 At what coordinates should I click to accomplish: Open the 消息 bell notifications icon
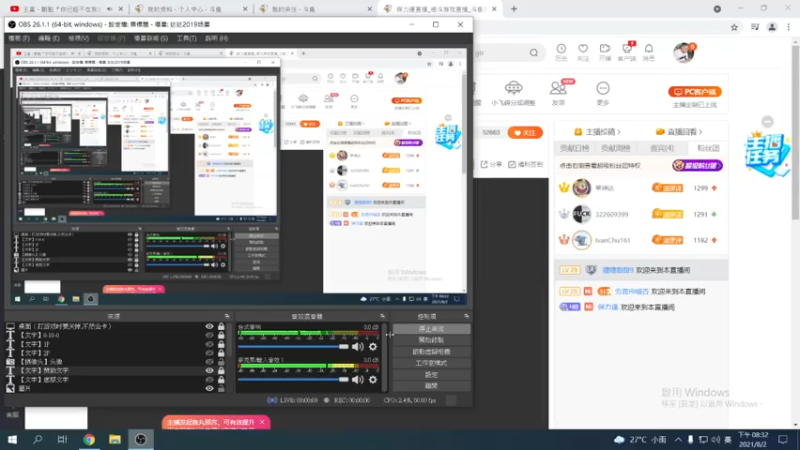point(648,48)
